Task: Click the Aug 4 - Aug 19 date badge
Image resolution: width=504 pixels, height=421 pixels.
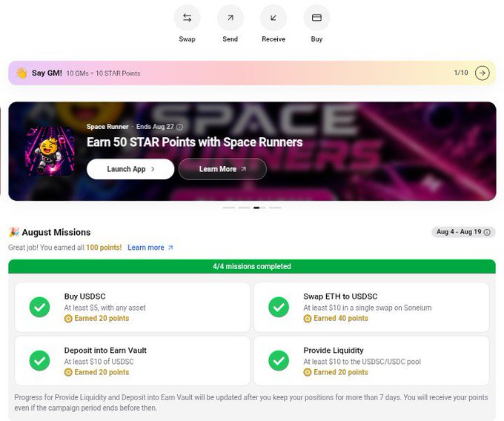Action: point(463,232)
